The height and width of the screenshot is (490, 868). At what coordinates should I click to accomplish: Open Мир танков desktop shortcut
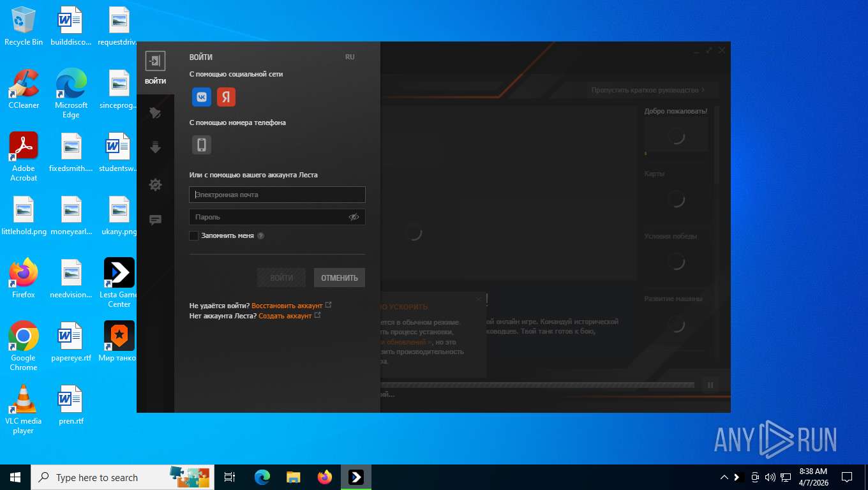point(119,342)
